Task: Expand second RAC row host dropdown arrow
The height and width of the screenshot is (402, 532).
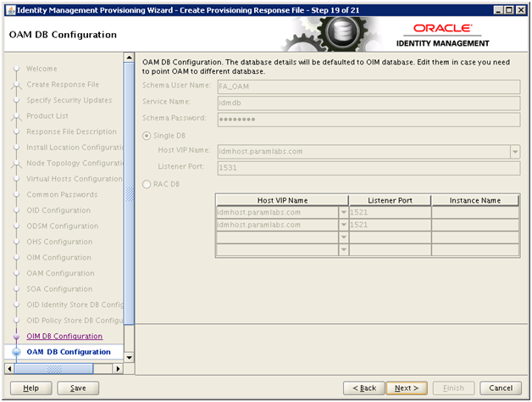Action: click(x=343, y=225)
